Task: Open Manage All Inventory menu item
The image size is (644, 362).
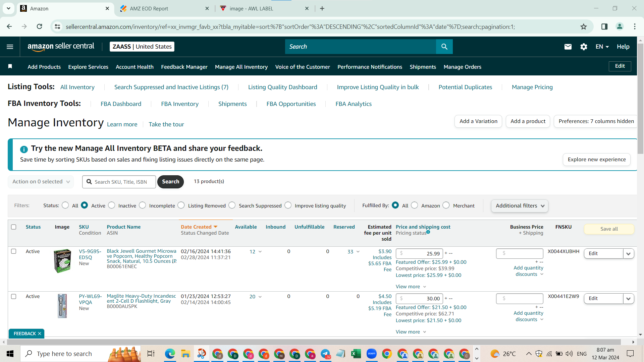Action: coord(241,67)
